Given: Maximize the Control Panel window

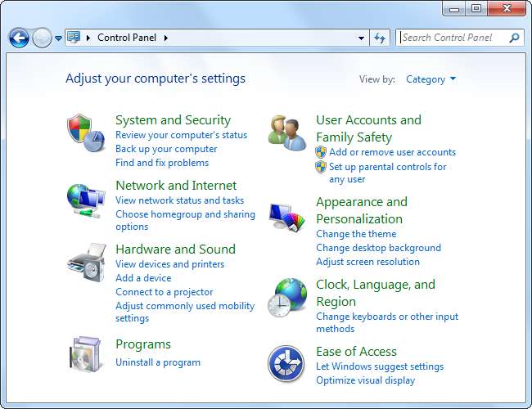Looking at the screenshot, I should point(476,8).
